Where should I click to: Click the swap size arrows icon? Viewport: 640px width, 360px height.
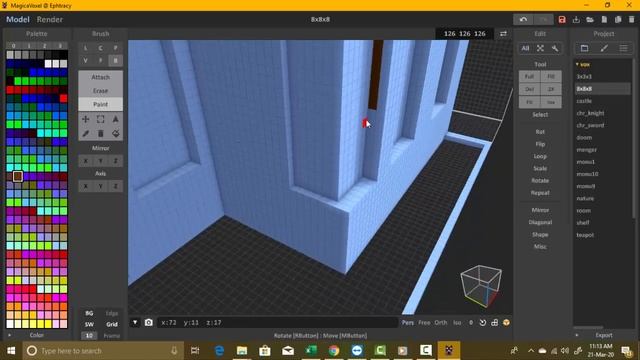503,34
